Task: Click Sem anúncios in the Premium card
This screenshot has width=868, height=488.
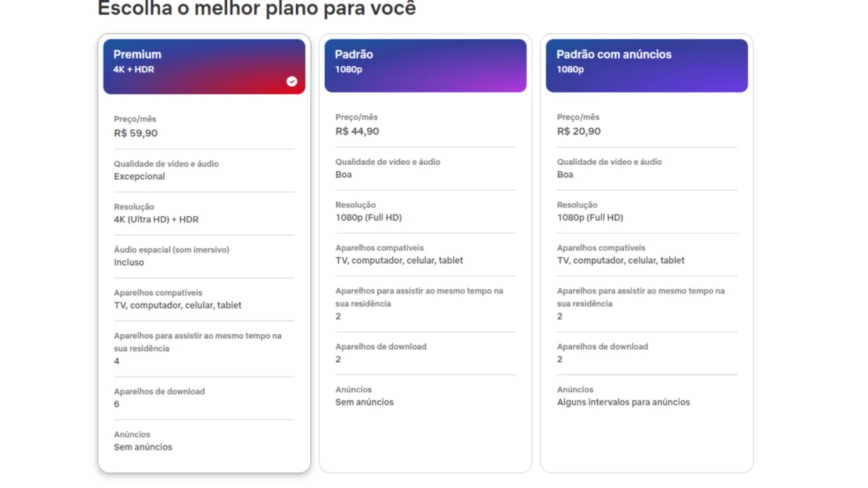Action: click(x=143, y=447)
